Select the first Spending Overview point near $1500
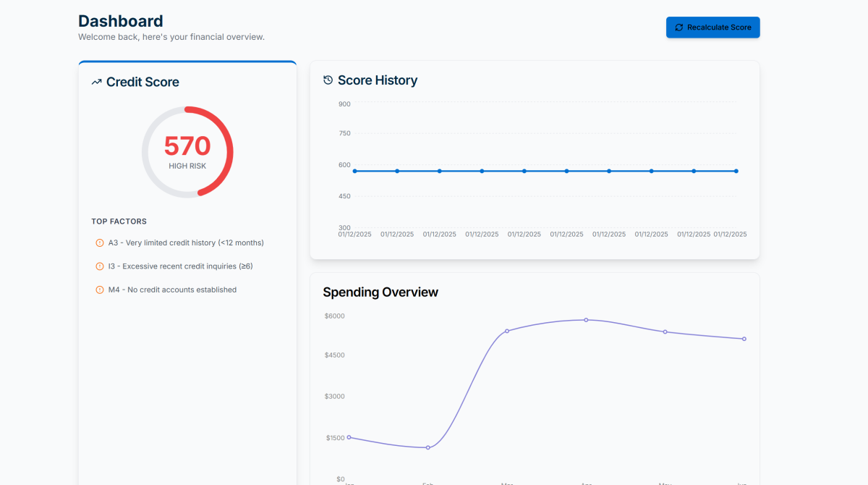This screenshot has height=485, width=868. point(349,437)
